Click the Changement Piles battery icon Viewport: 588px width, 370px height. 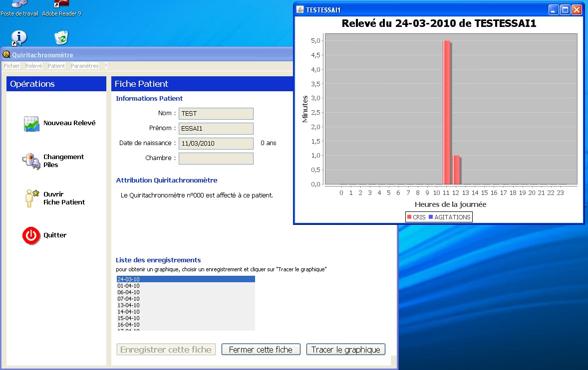tap(31, 161)
